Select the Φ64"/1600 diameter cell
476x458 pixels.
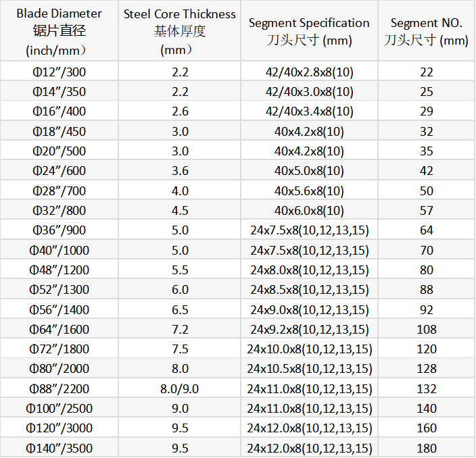click(x=59, y=329)
